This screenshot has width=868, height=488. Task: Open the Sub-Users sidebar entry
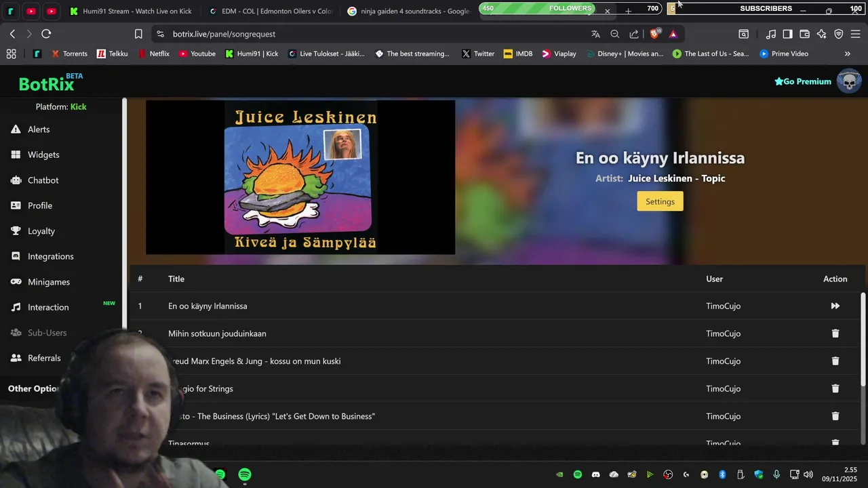47,333
